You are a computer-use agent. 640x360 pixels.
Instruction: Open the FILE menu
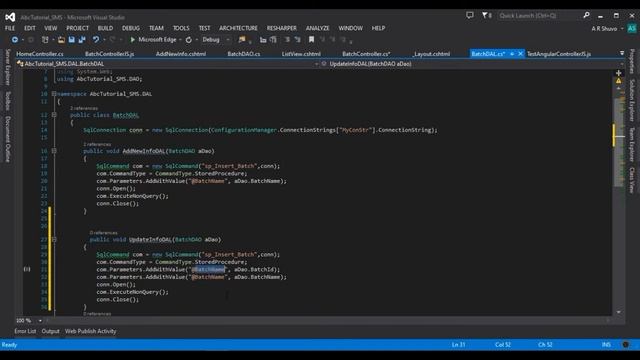coord(10,28)
